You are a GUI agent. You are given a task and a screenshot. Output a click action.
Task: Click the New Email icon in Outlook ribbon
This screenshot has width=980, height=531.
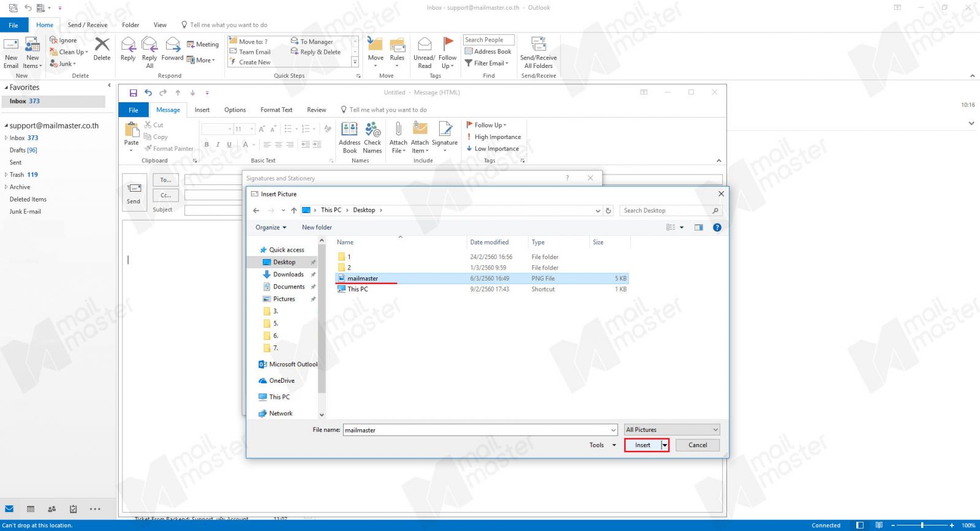pyautogui.click(x=11, y=46)
